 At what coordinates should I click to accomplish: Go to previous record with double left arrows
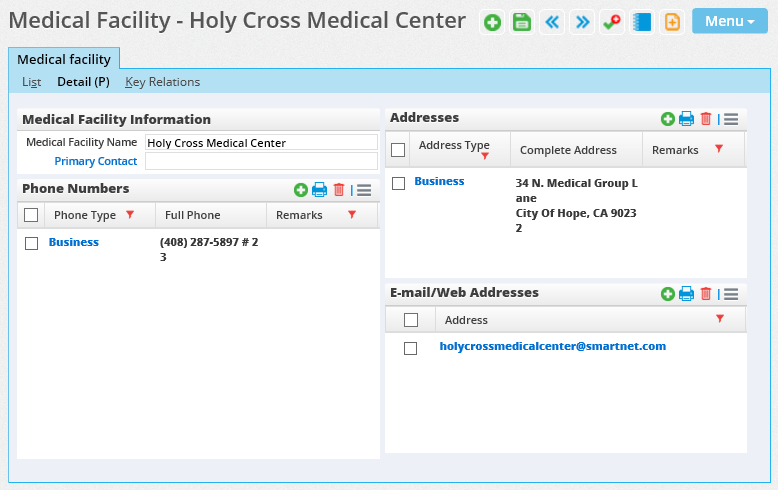[552, 22]
